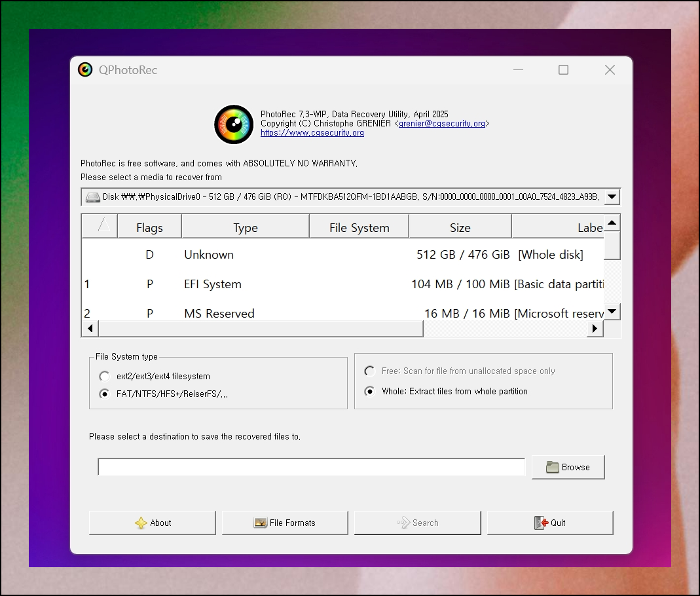
Task: Click the D flag cell
Action: pyautogui.click(x=149, y=255)
